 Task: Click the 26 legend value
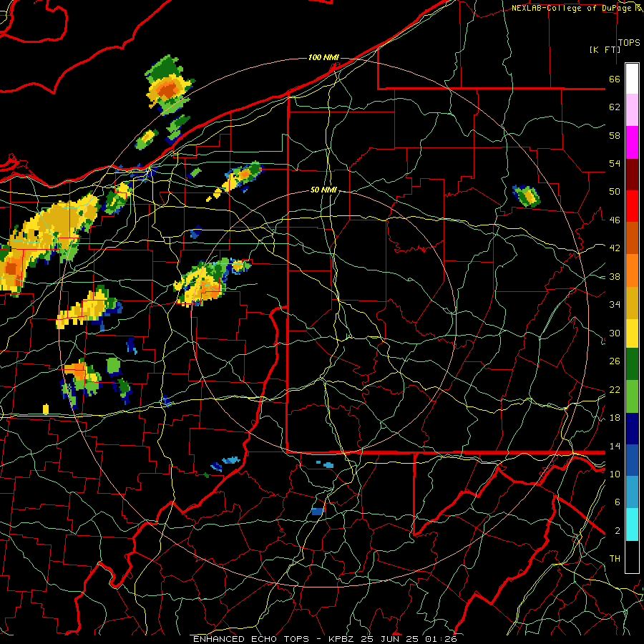point(615,361)
